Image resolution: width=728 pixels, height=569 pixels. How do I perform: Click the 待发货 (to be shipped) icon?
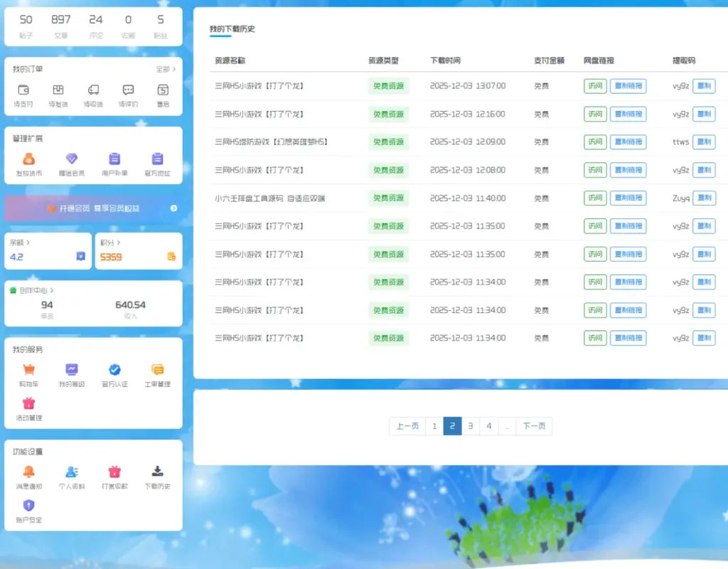(58, 91)
